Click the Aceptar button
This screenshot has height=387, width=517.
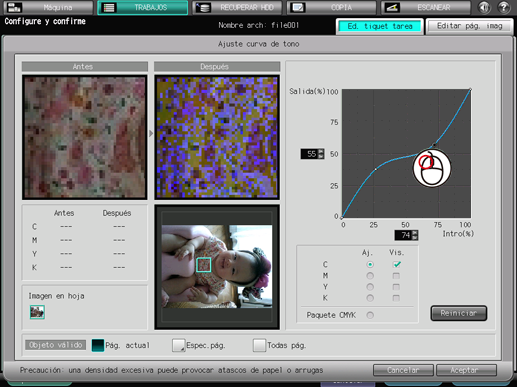pyautogui.click(x=466, y=370)
